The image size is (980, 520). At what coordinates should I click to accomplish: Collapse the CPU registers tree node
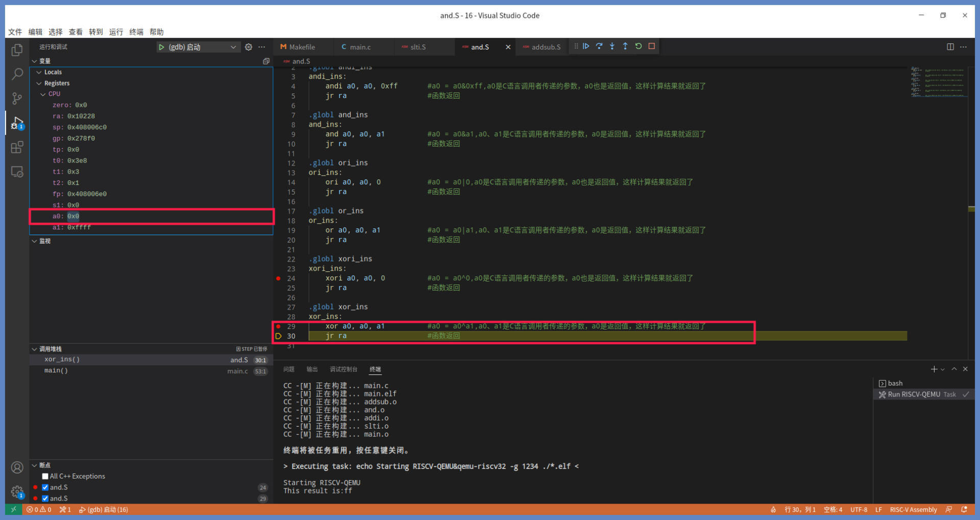click(x=43, y=94)
